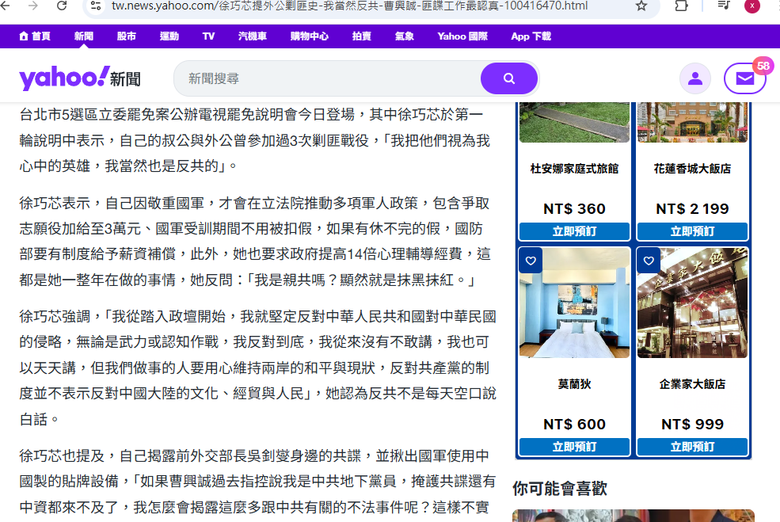This screenshot has height=522, width=780.
Task: Click the 企業家大飯店 hotel name
Action: tap(692, 384)
